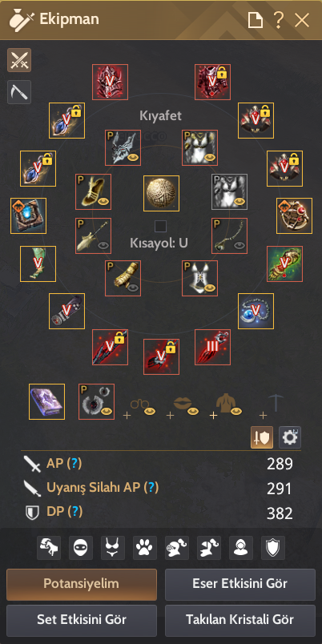Open the gear settings icon
This screenshot has height=644, width=322.
pyautogui.click(x=290, y=437)
